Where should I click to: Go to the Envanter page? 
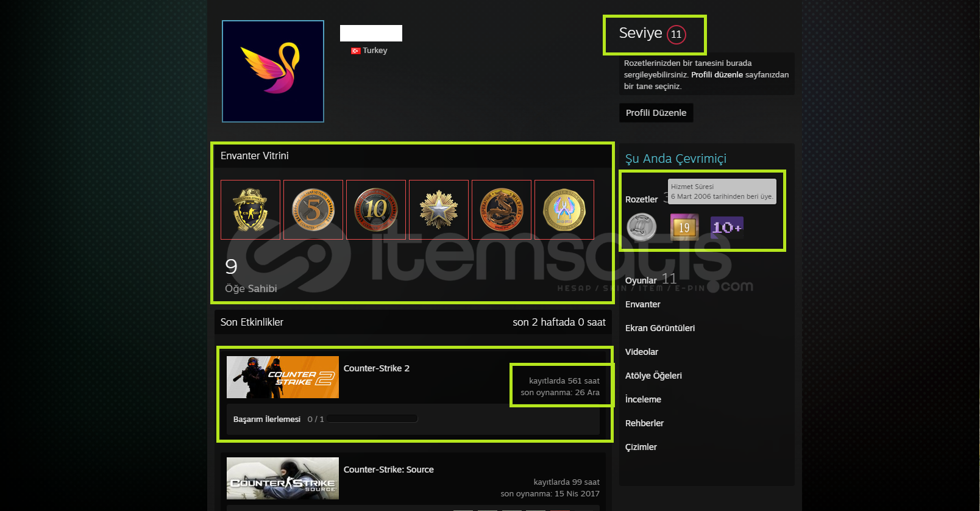click(643, 304)
